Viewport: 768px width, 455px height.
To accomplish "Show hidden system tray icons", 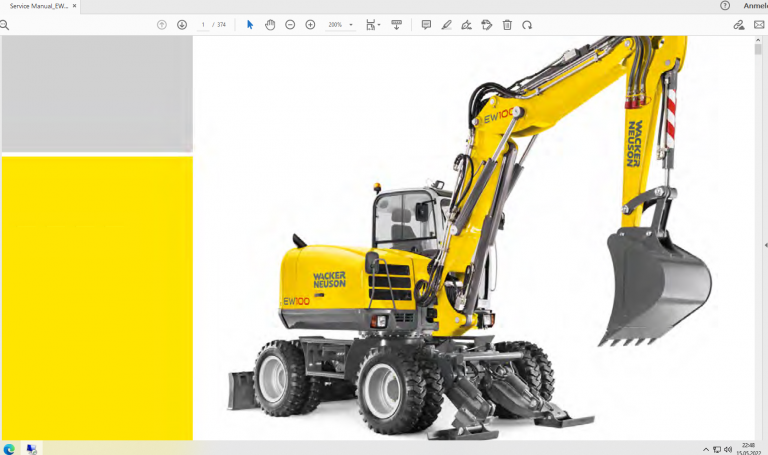I will coord(706,449).
